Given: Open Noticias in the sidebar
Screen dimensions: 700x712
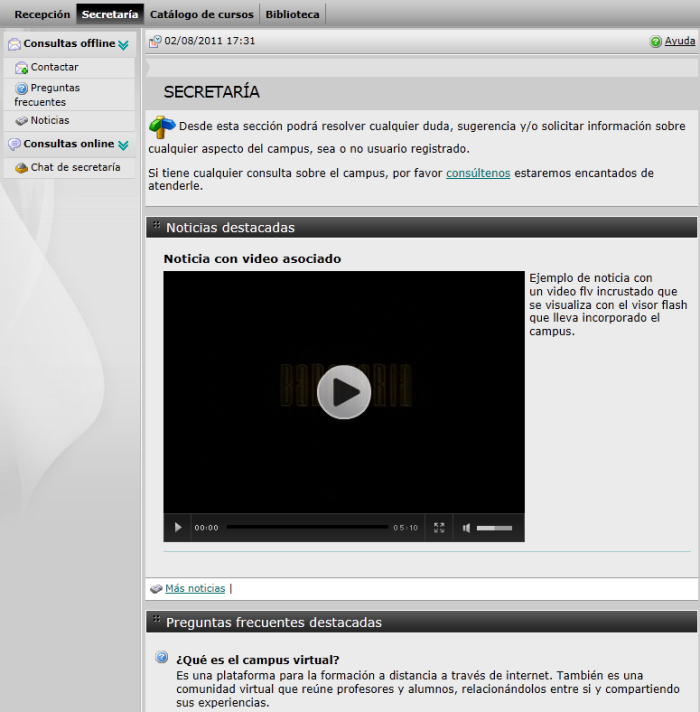Looking at the screenshot, I should 50,120.
